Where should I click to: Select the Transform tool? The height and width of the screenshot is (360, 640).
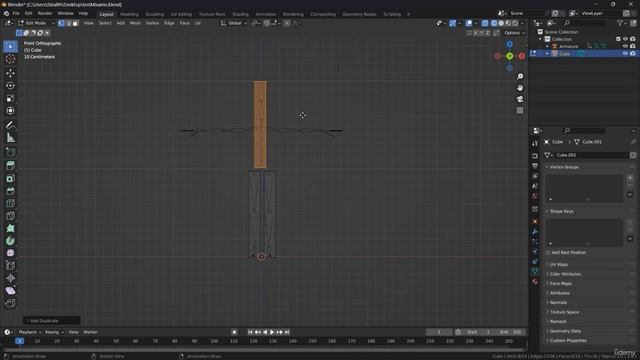point(10,111)
